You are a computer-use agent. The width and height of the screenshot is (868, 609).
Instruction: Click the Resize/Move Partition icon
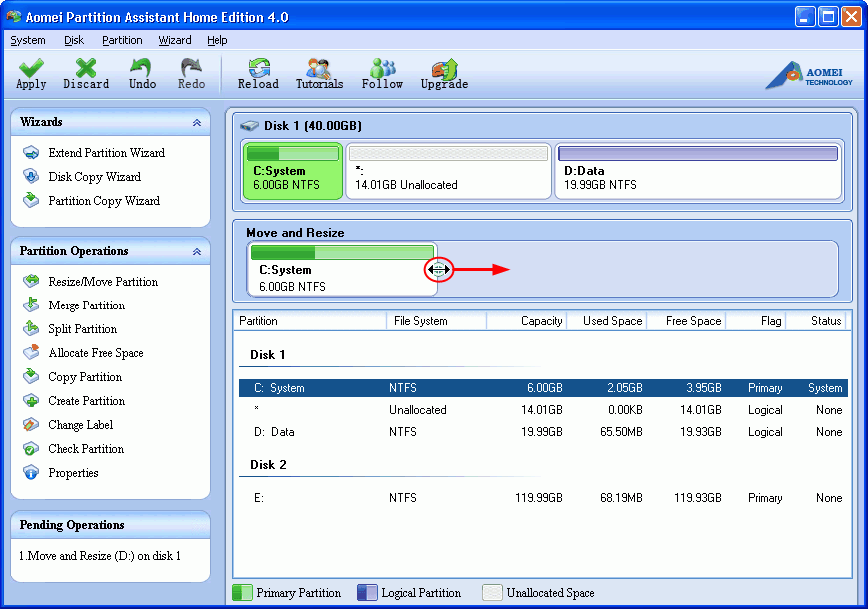point(31,281)
